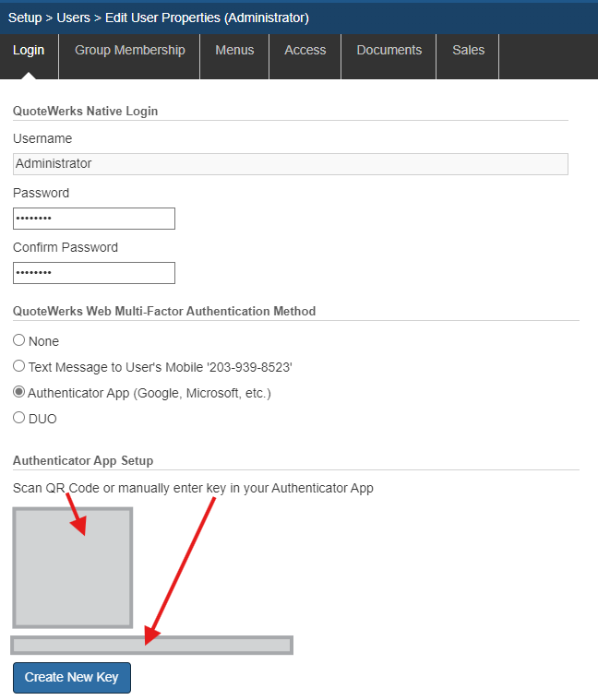Open the Menus tab
Screen dimensions: 598x700
coord(234,51)
